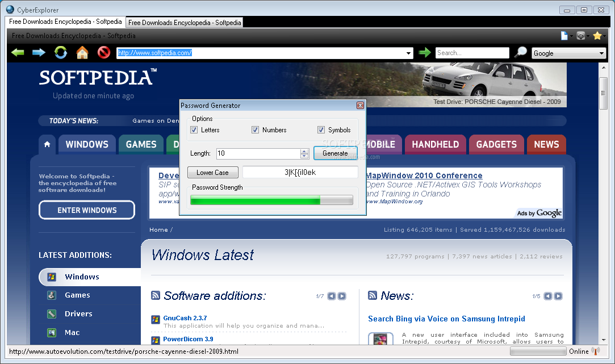Image resolution: width=615 pixels, height=364 pixels.
Task: Open the GAMES category tab
Action: pyautogui.click(x=141, y=144)
